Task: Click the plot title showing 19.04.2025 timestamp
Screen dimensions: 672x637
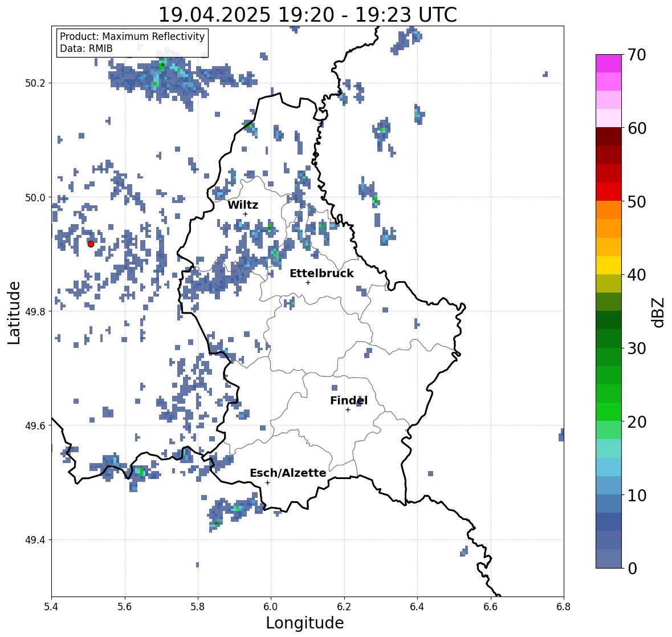Action: click(308, 15)
